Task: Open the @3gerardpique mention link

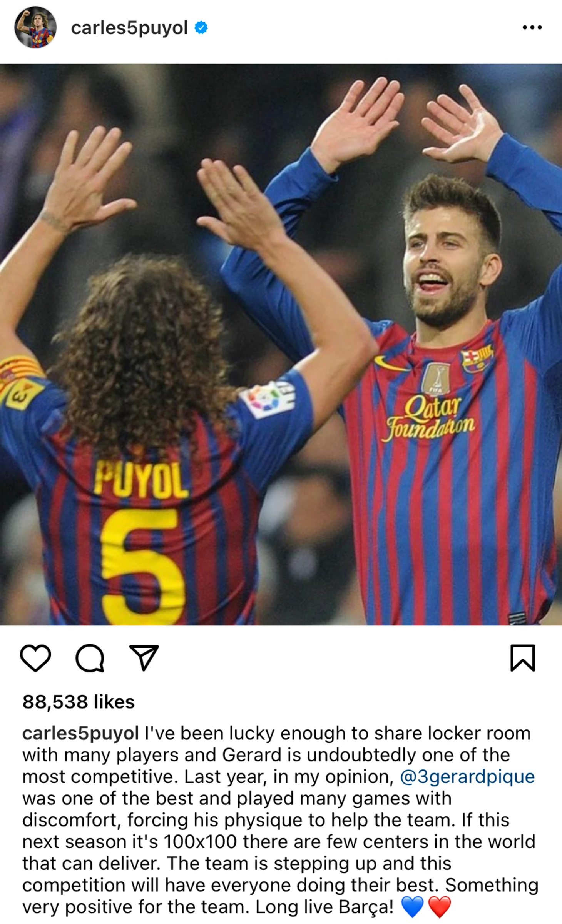Action: (467, 777)
